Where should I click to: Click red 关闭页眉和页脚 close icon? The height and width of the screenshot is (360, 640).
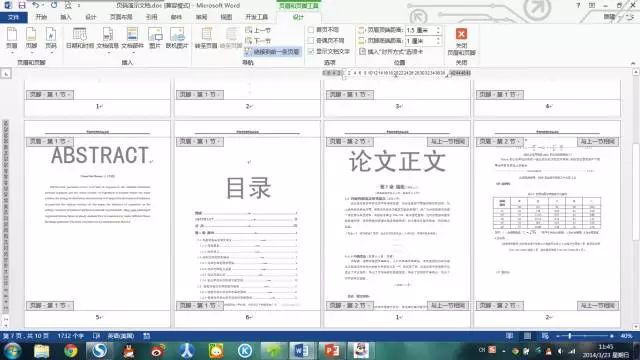(461, 34)
